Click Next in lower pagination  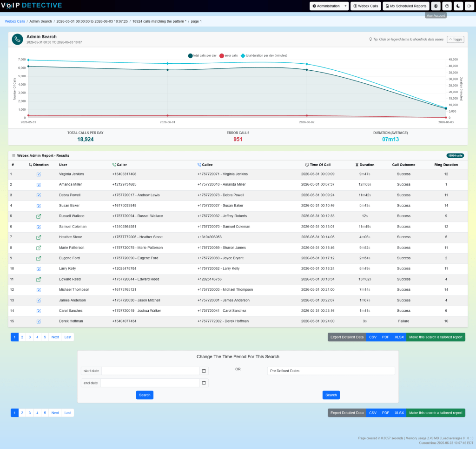(x=55, y=413)
